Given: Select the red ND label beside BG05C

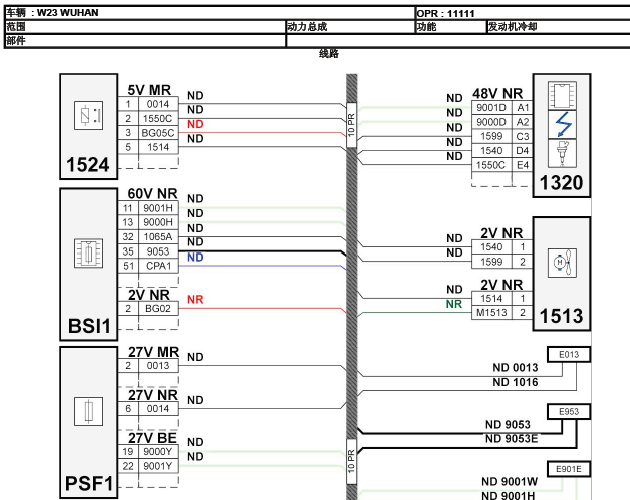Looking at the screenshot, I should pos(195,124).
